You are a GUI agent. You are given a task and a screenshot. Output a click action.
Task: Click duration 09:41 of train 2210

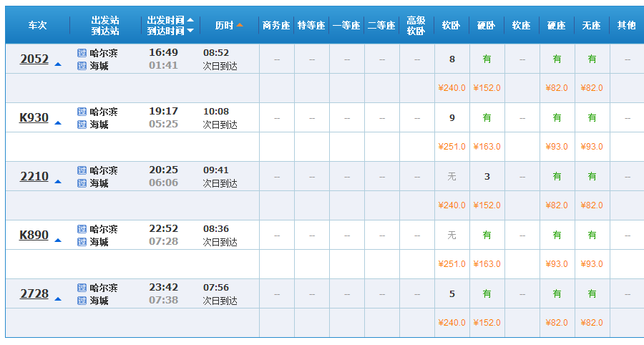click(x=216, y=170)
